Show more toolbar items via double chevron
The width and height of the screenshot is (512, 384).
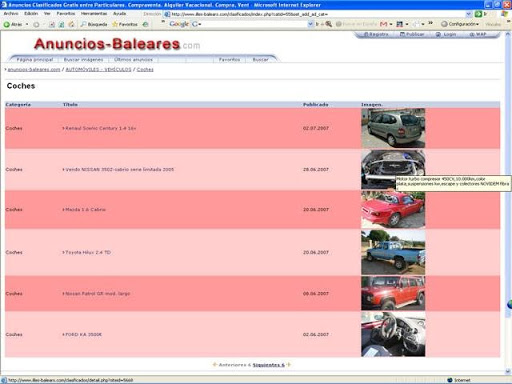tap(430, 23)
